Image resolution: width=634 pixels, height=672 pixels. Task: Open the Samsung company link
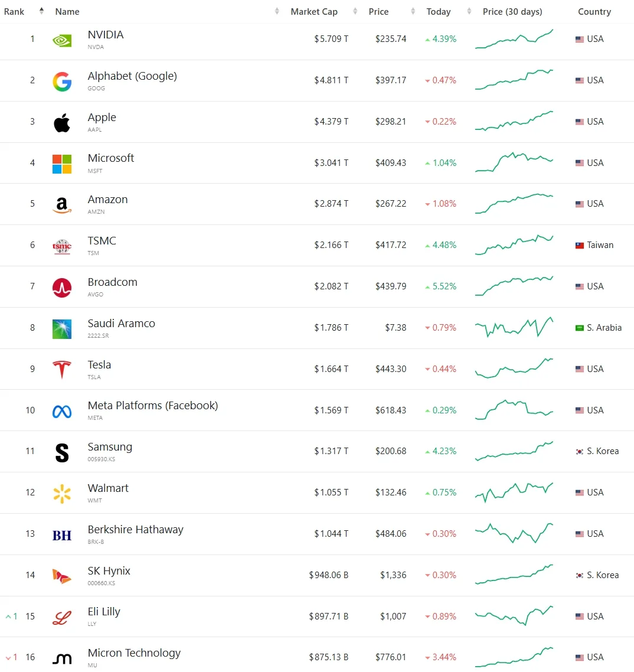tap(110, 447)
